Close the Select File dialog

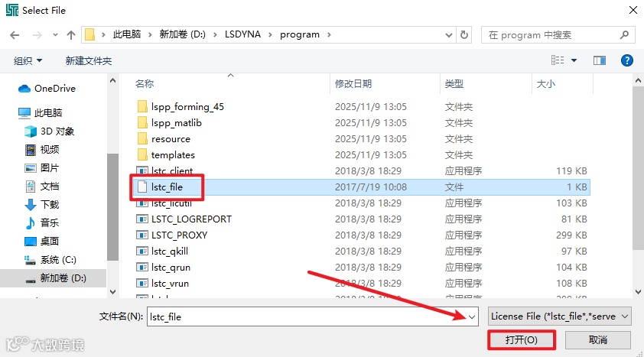coord(633,10)
